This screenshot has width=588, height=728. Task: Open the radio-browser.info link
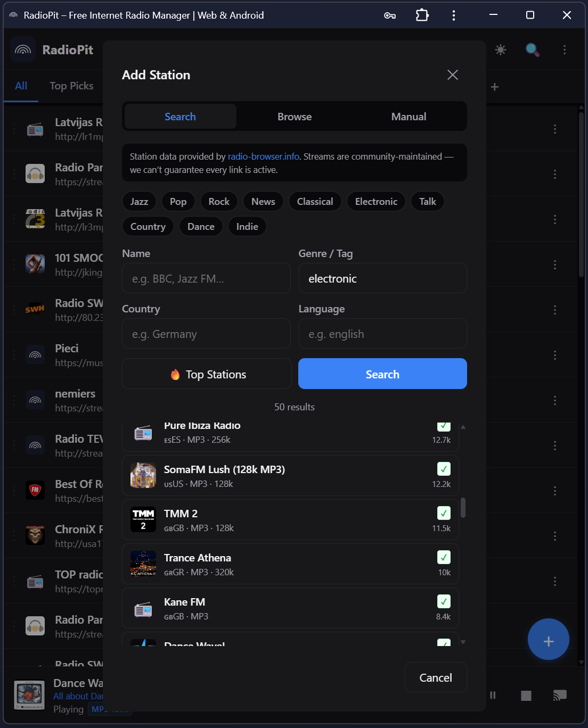(264, 156)
